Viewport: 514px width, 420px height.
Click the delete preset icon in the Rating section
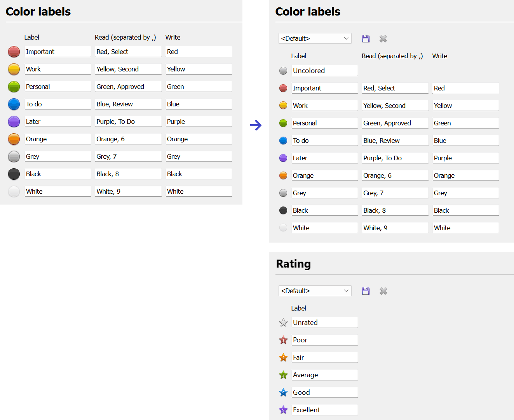coord(383,291)
